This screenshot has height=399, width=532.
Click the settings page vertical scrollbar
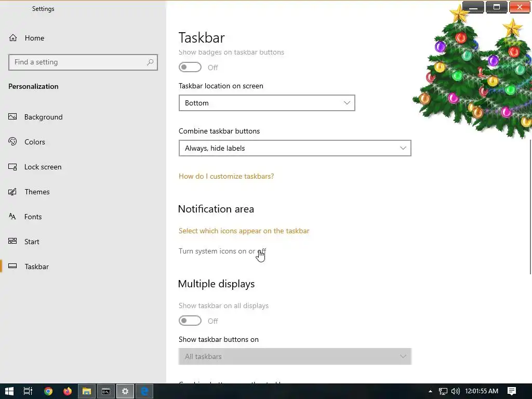pyautogui.click(x=530, y=206)
